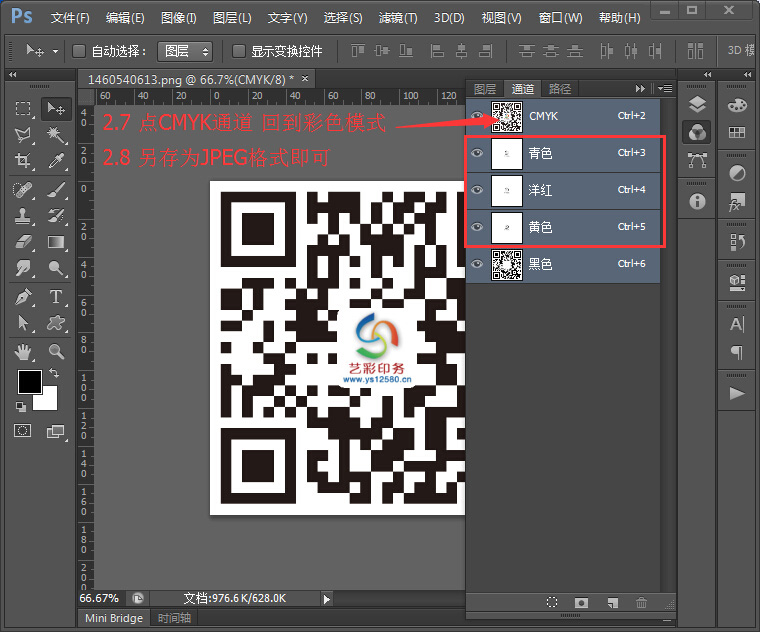This screenshot has height=632, width=760.
Task: Open the 滤镜(T) menu
Action: [398, 18]
